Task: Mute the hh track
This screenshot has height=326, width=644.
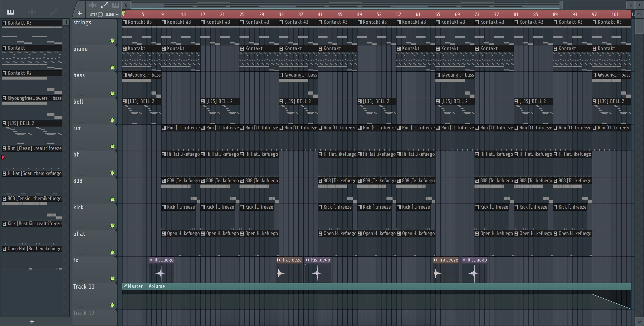Action: tap(112, 173)
